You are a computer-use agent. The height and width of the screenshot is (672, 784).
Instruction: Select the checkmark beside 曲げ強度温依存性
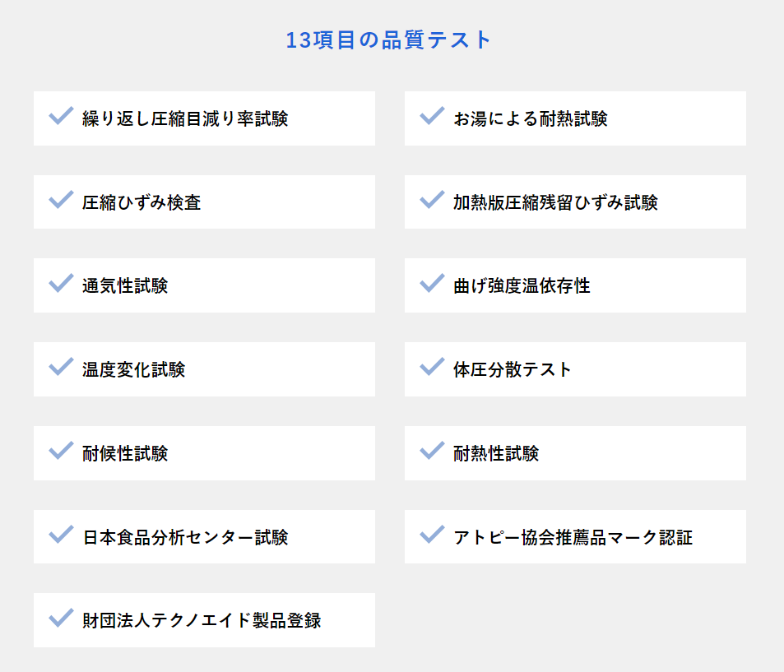pos(432,284)
